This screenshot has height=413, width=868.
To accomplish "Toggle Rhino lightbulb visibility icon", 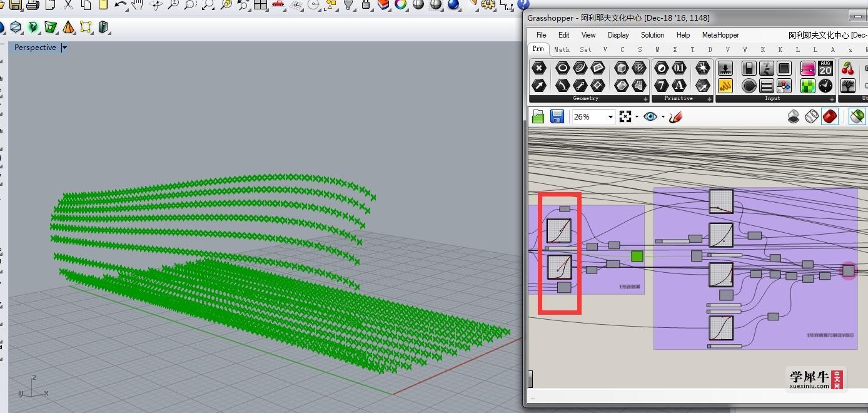I will pyautogui.click(x=348, y=5).
